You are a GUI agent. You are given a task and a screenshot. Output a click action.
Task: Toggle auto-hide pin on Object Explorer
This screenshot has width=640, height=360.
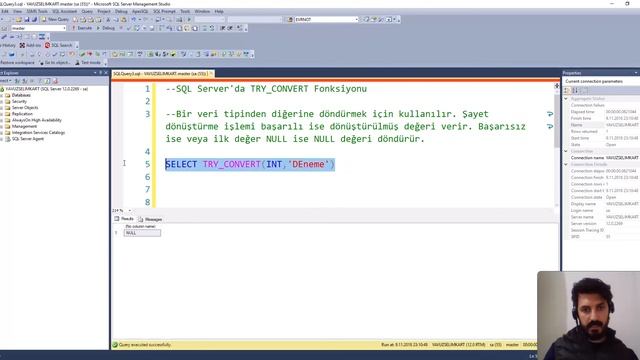[x=100, y=73]
